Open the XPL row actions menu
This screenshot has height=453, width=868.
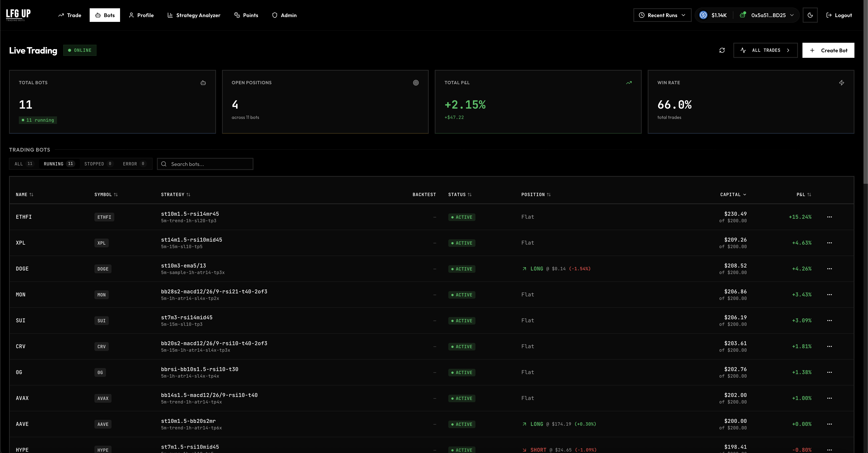click(829, 243)
